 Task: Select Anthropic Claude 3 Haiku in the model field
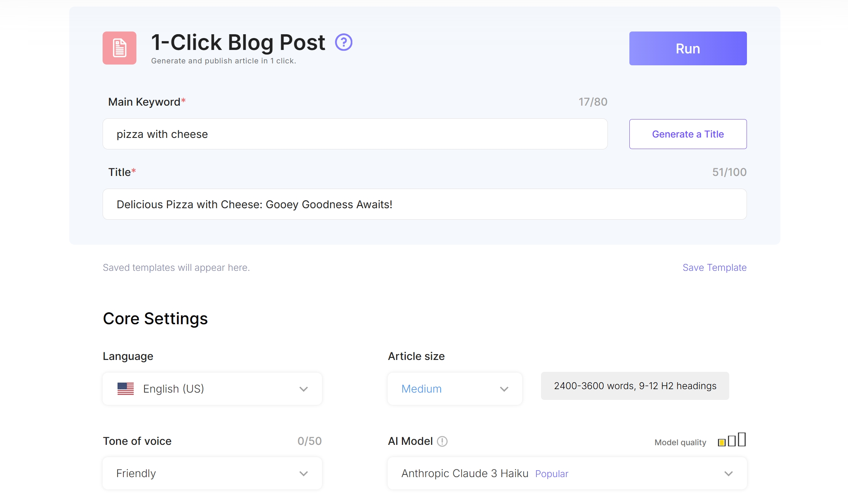coord(465,473)
